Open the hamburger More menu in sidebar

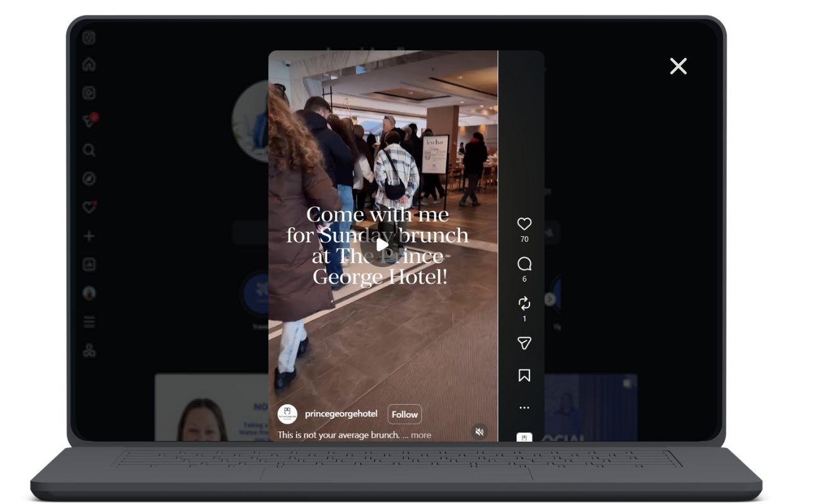coord(89,322)
